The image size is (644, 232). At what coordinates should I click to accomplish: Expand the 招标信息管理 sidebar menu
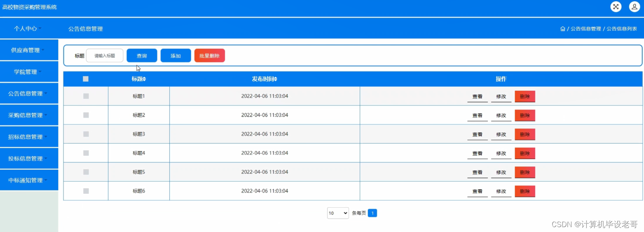[29, 137]
